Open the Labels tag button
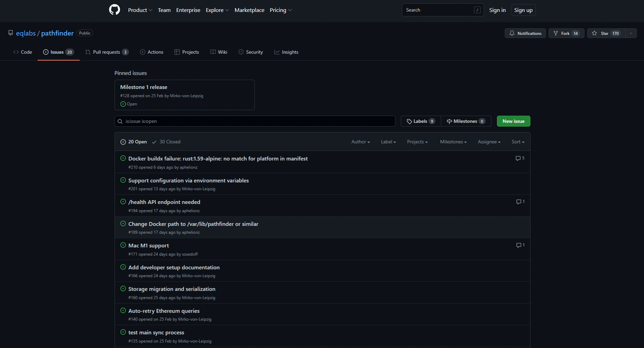The height and width of the screenshot is (348, 644). (421, 121)
